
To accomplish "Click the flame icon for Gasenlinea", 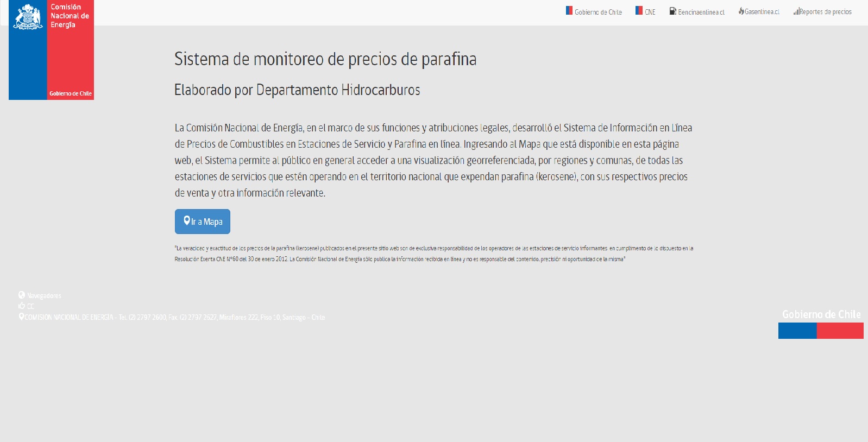I will coord(741,11).
